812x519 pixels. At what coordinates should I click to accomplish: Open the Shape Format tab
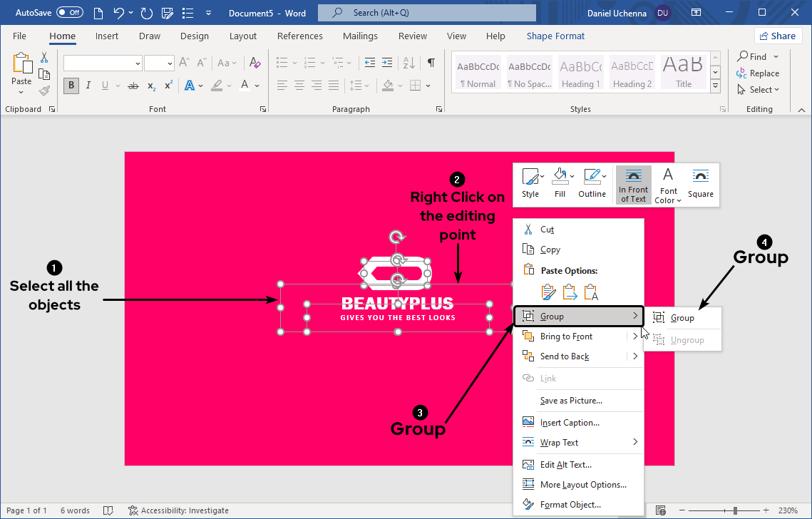click(555, 36)
